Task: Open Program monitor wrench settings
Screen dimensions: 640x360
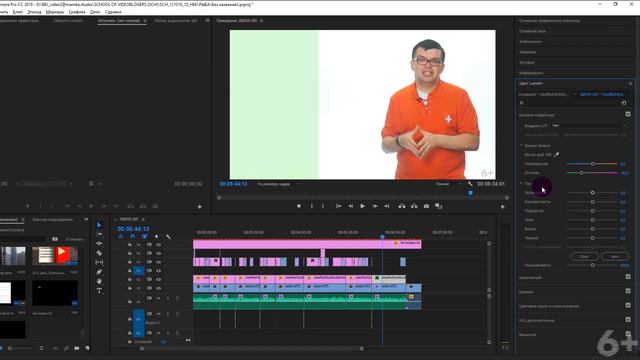Action: 470,184
